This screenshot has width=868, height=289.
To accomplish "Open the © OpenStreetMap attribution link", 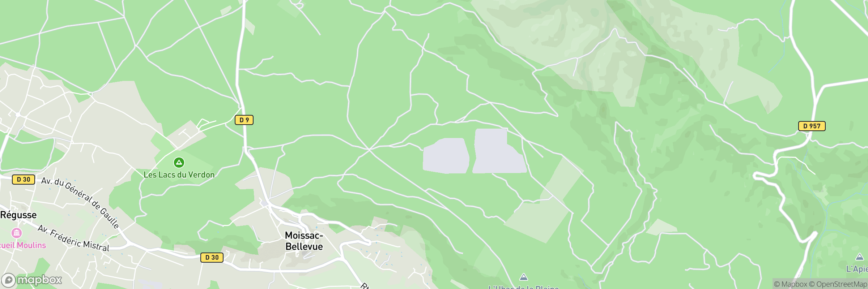I will 838,284.
